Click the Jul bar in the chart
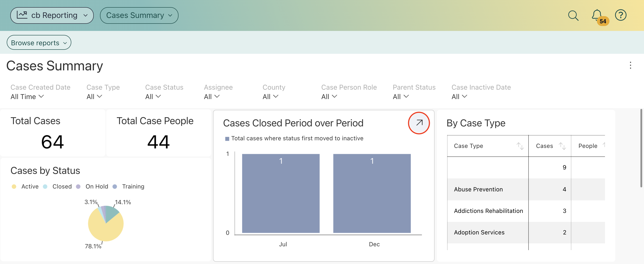Screen dimensions: 644x264 click(x=281, y=193)
